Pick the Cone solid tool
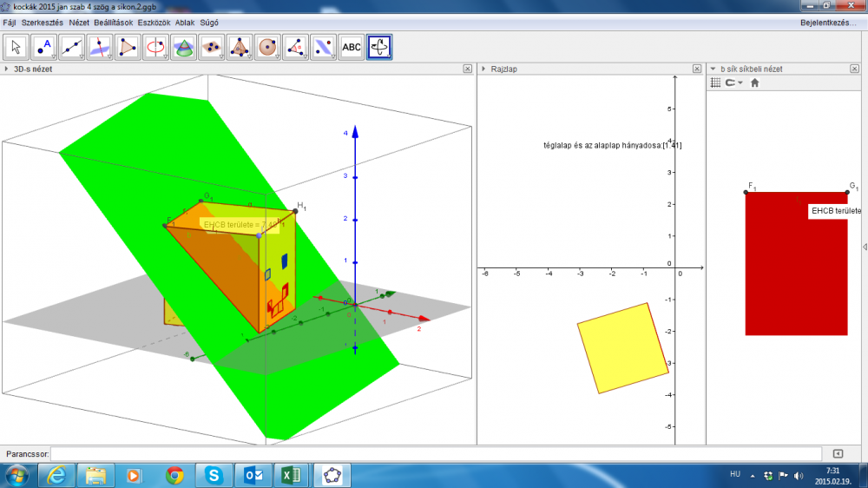868x488 pixels. (x=184, y=47)
